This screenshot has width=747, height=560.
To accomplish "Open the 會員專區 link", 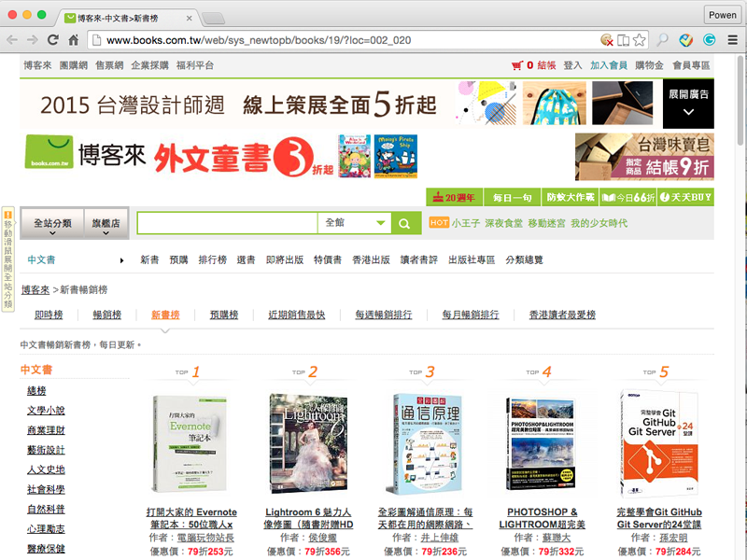I will 691,65.
